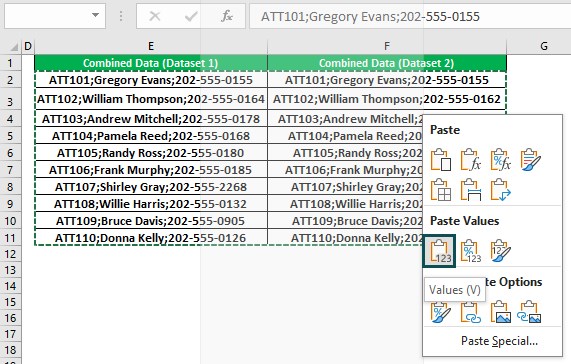Paste as Values (123) icon

[x=439, y=251]
